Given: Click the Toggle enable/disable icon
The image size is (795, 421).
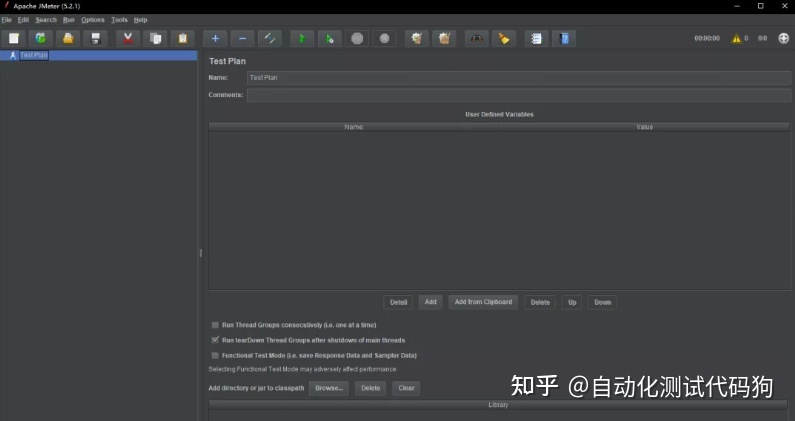Looking at the screenshot, I should (x=270, y=39).
